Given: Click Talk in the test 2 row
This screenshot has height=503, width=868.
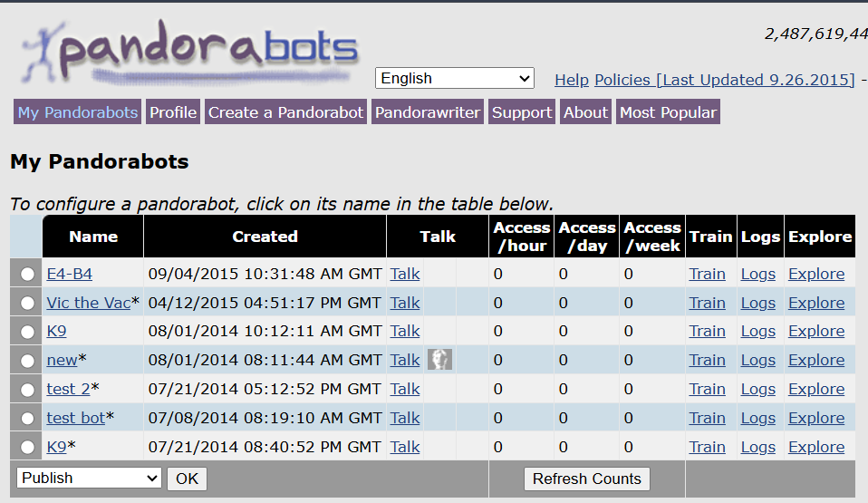Looking at the screenshot, I should click(x=405, y=389).
